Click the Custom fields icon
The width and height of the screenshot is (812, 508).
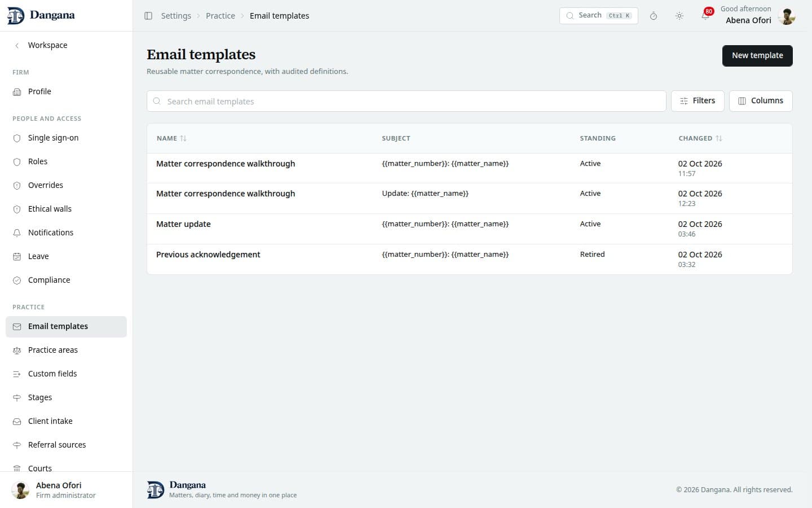[17, 374]
